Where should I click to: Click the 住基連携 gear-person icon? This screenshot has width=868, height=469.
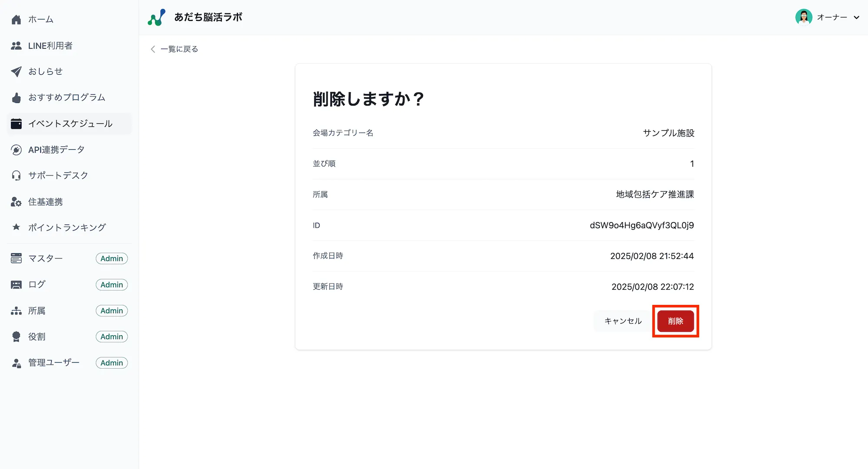(x=16, y=201)
